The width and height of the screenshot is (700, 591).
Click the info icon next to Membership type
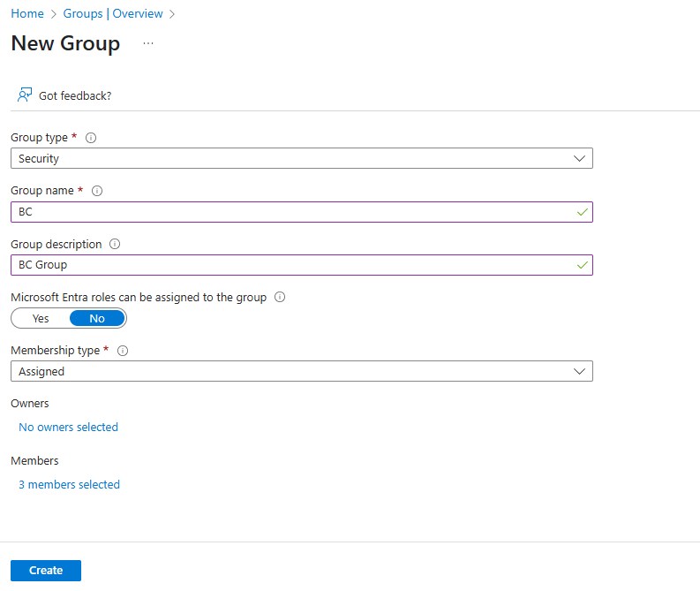pyautogui.click(x=123, y=351)
